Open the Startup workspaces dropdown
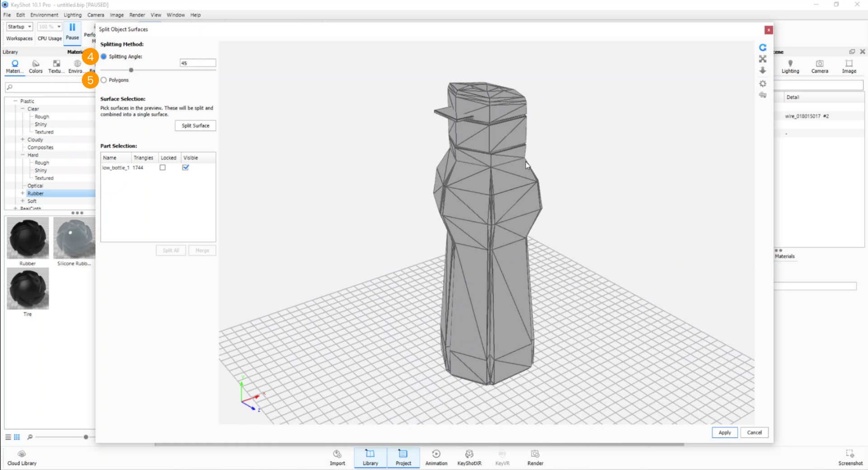 point(19,26)
